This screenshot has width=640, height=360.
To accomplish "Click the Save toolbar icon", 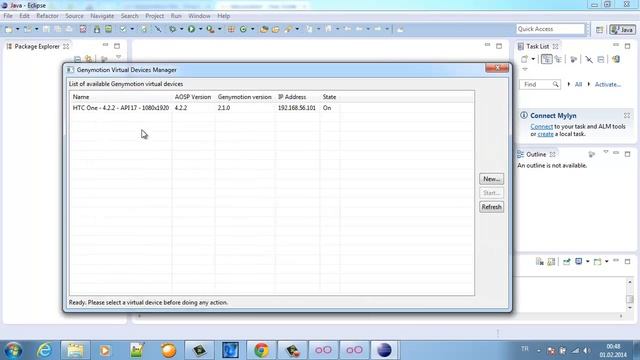I will 46,29.
